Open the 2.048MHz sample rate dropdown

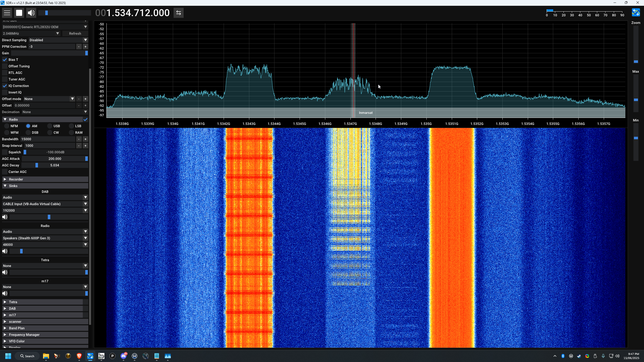coord(31,33)
